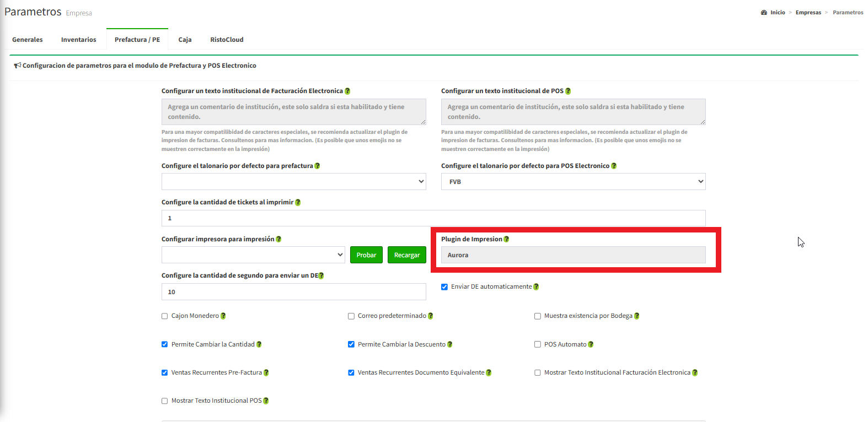Click the green Probar button
This screenshot has height=422, width=868.
[x=366, y=255]
